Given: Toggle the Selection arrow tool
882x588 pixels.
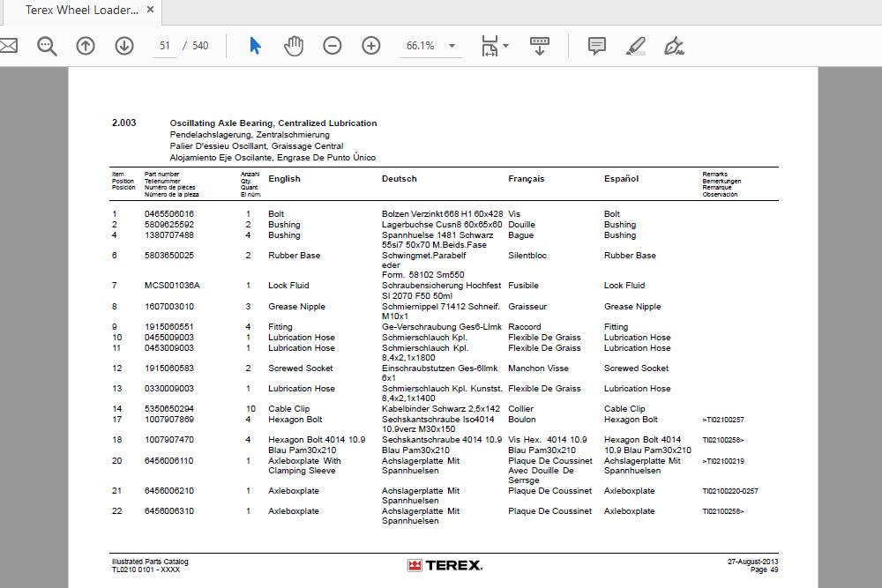Looking at the screenshot, I should coord(254,45).
